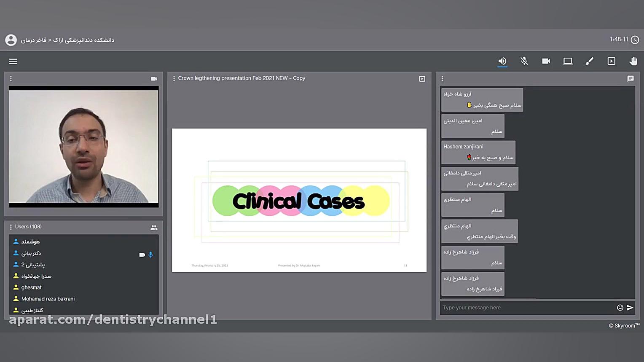Select the whiteboard brush tool
The width and height of the screenshot is (644, 362).
click(590, 62)
